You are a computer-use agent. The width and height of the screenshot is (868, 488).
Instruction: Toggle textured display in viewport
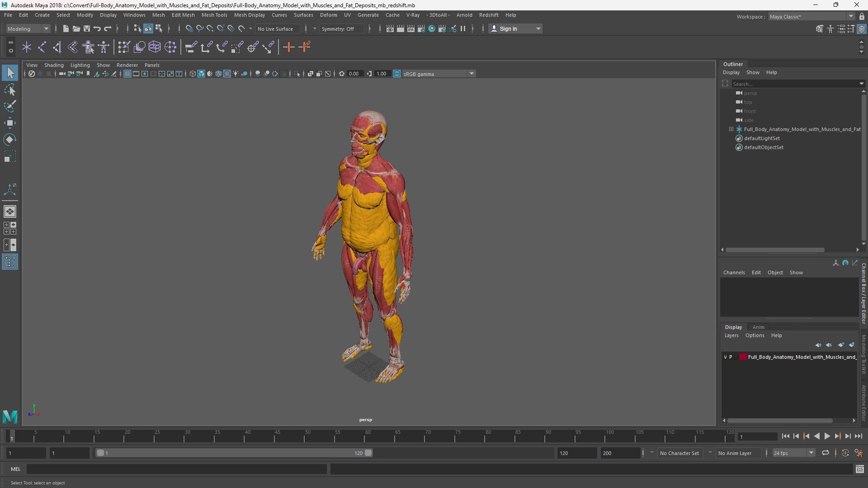point(227,74)
